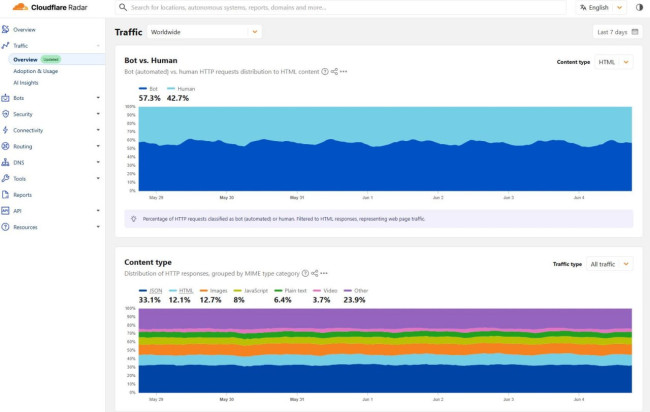The height and width of the screenshot is (412, 650).
Task: Click the Routing sidebar icon
Action: (5, 146)
